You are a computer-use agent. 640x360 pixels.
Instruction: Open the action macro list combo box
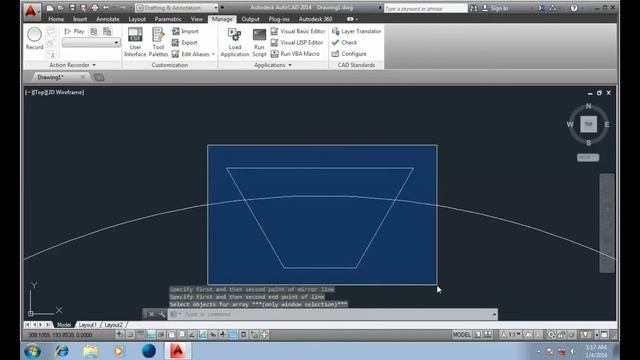91,42
